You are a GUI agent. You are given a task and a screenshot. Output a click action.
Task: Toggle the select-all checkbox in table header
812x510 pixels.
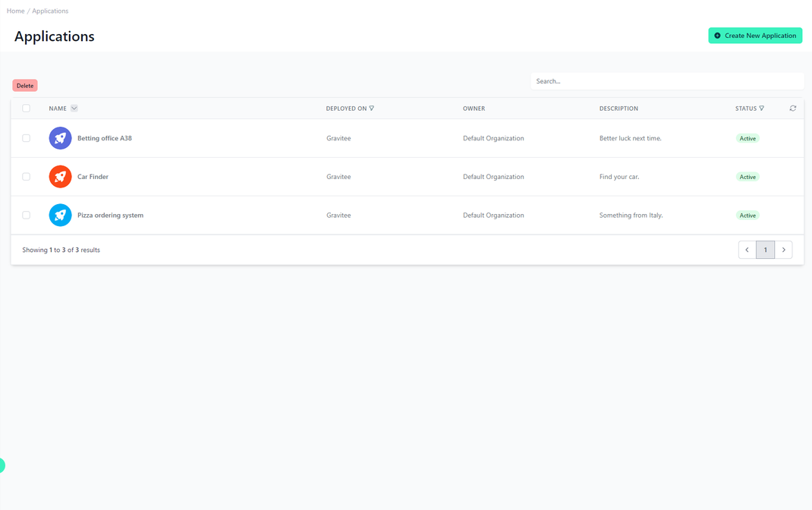coord(26,108)
